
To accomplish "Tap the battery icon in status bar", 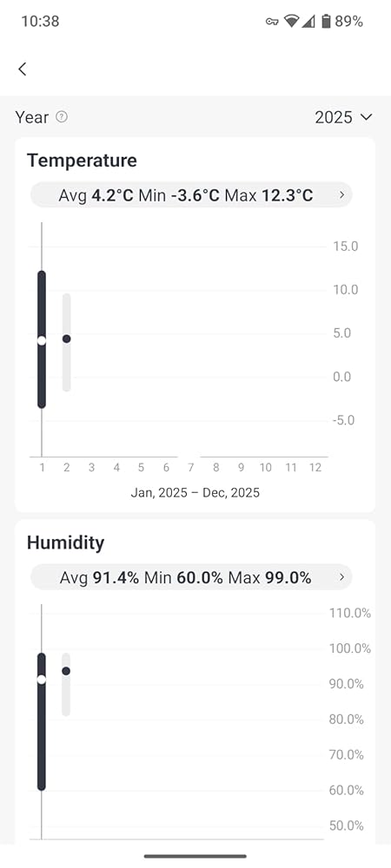I will 326,22.
